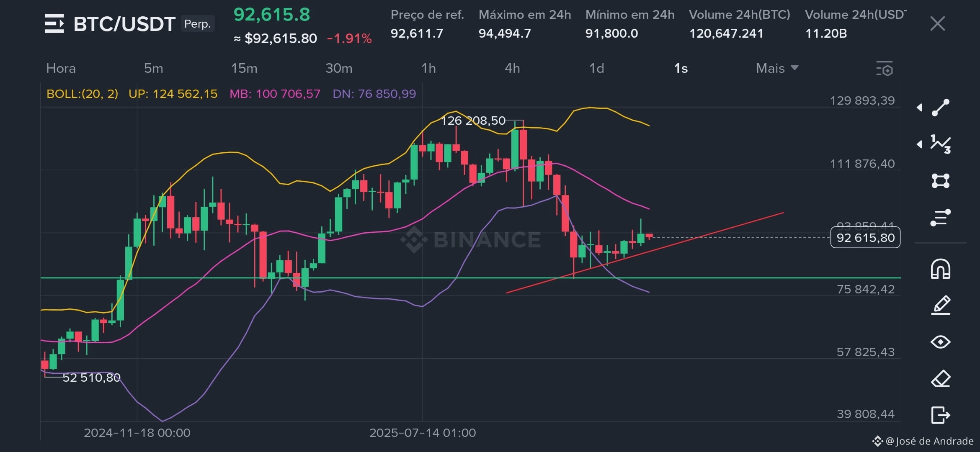The height and width of the screenshot is (452, 980).
Task: Toggle visibility of drawings with the eye icon
Action: pyautogui.click(x=940, y=342)
